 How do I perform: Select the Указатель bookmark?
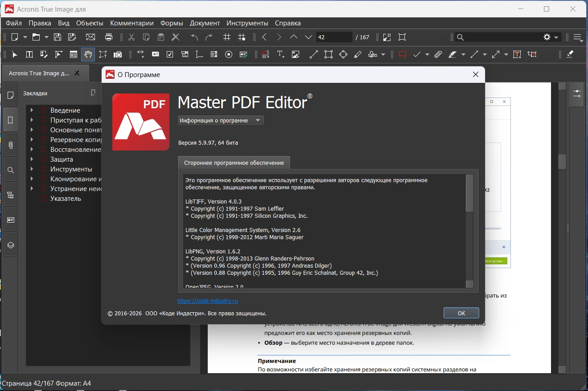[66, 199]
